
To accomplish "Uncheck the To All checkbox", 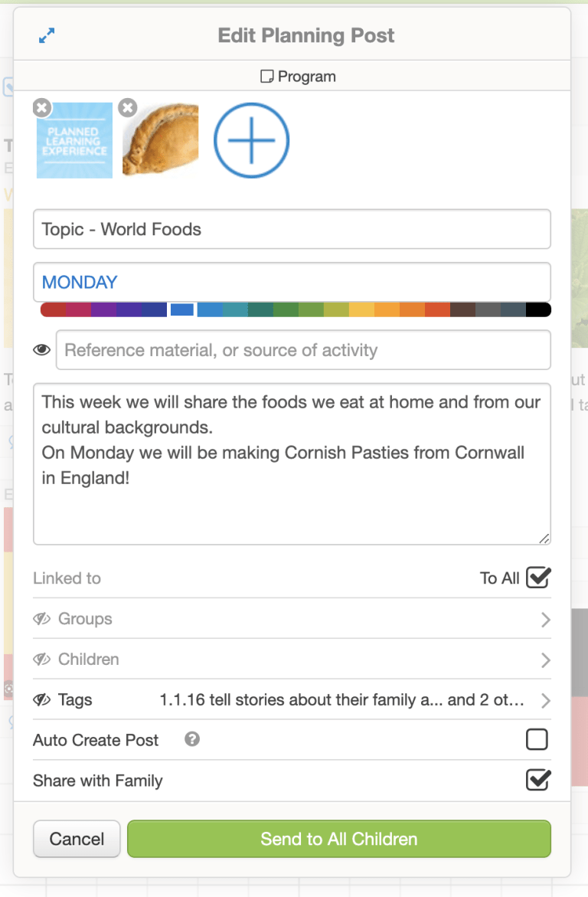I will 537,578.
